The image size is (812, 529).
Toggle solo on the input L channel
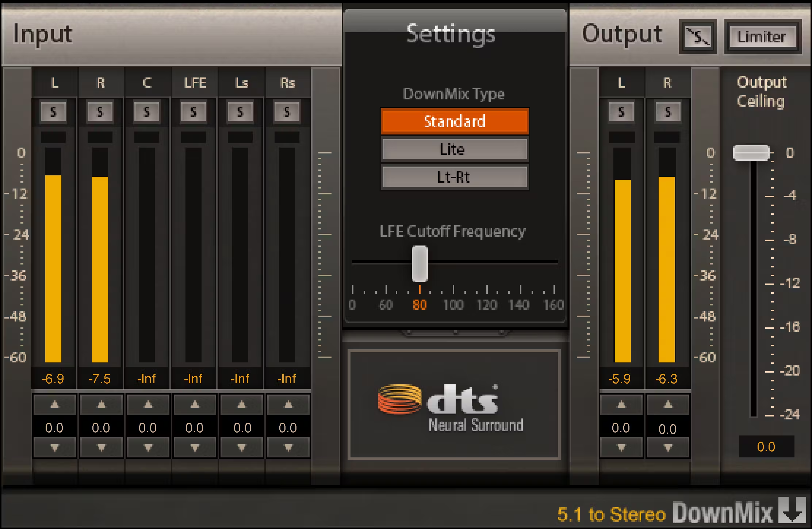coord(54,112)
